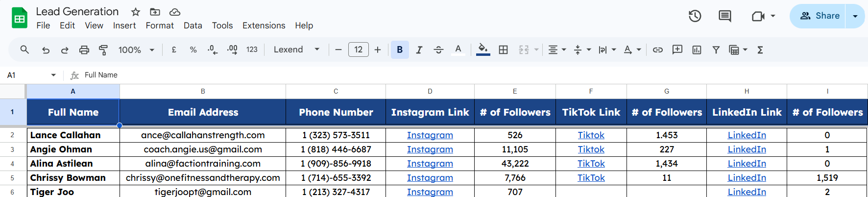The image size is (868, 197).
Task: Click the create filter icon
Action: (x=716, y=49)
